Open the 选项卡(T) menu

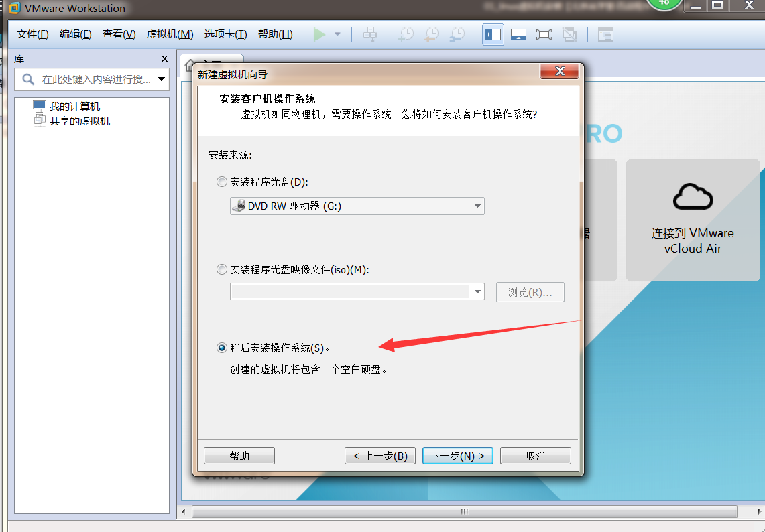pyautogui.click(x=225, y=34)
